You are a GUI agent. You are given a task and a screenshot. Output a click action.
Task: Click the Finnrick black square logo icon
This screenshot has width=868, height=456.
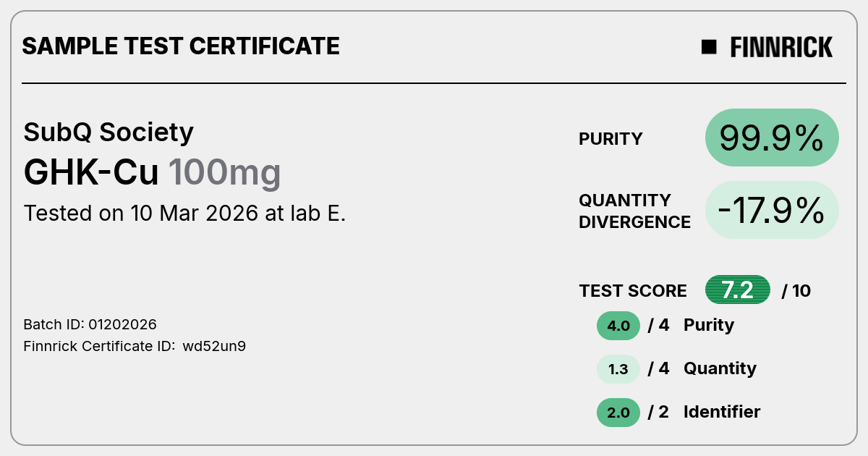pos(709,47)
